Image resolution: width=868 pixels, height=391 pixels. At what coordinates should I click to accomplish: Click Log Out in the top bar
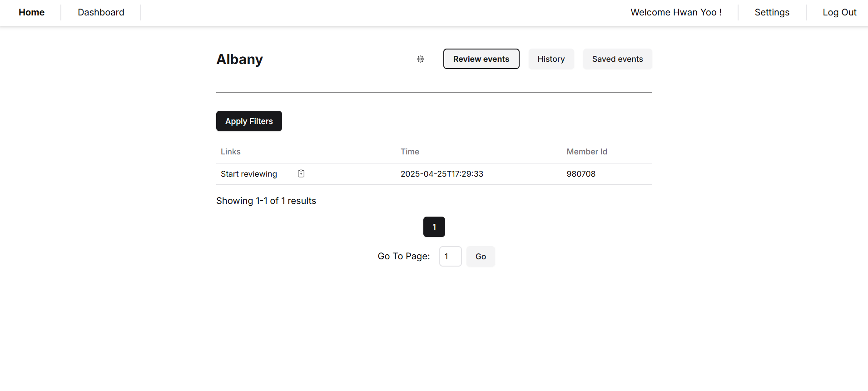[x=839, y=12]
